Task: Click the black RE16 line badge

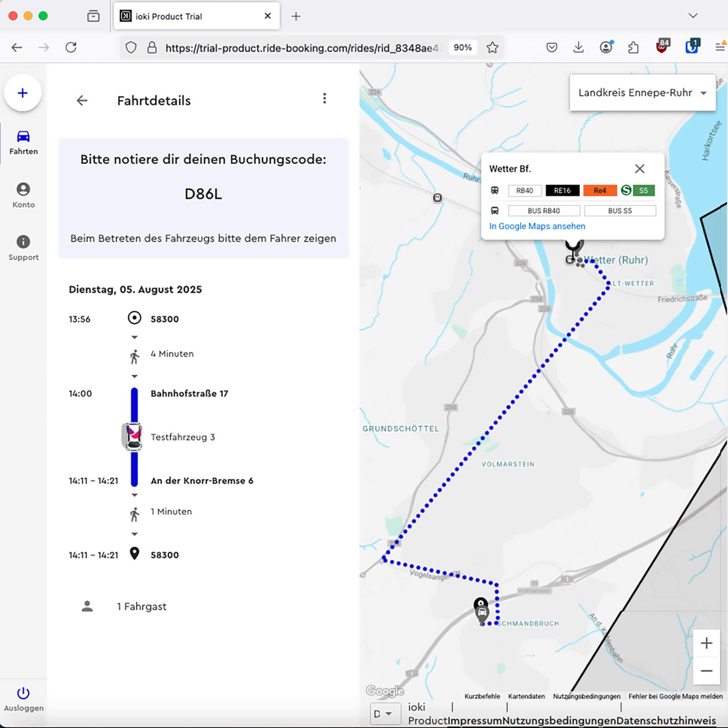Action: (563, 191)
